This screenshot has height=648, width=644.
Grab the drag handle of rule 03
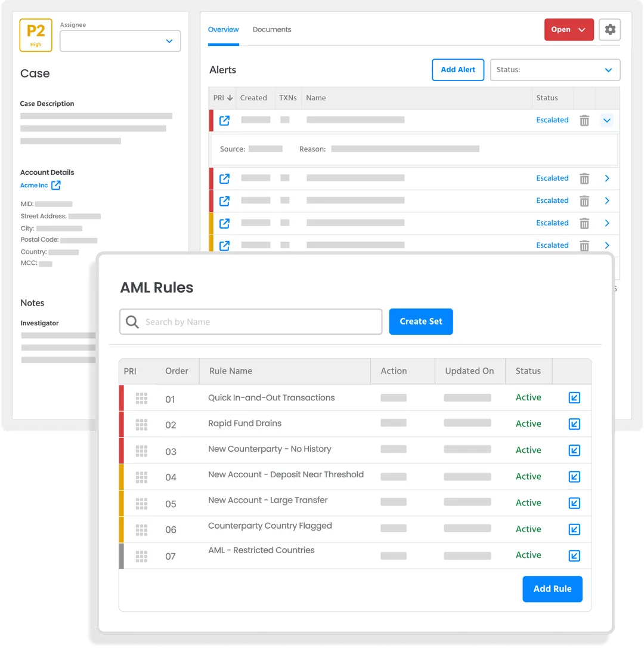pyautogui.click(x=141, y=451)
